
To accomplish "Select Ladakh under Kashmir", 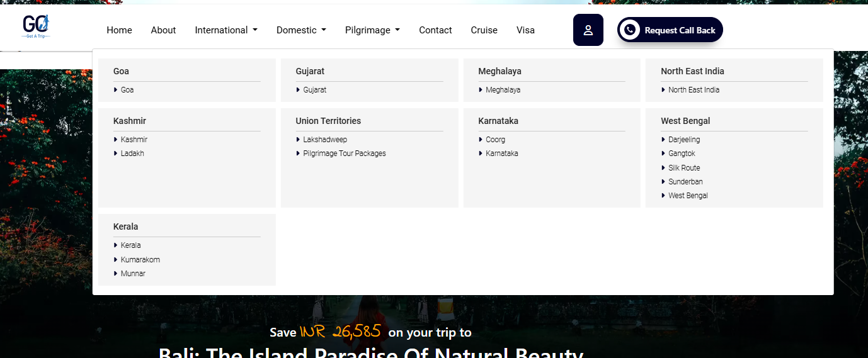I will 132,154.
